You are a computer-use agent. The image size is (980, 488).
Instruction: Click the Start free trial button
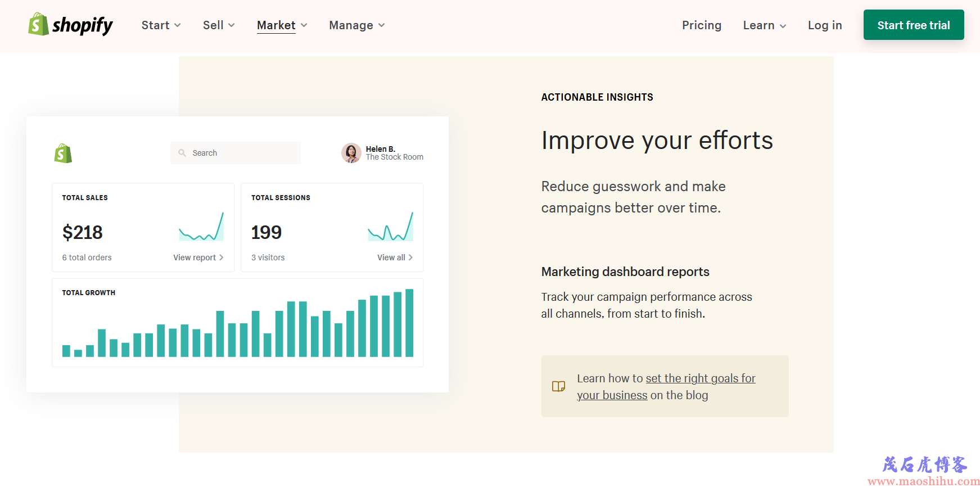click(x=914, y=25)
